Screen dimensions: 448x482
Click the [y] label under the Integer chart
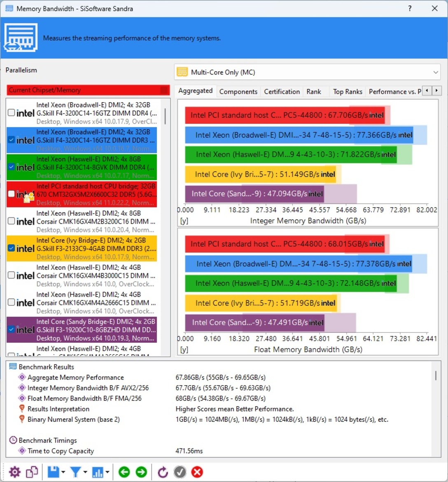point(184,221)
